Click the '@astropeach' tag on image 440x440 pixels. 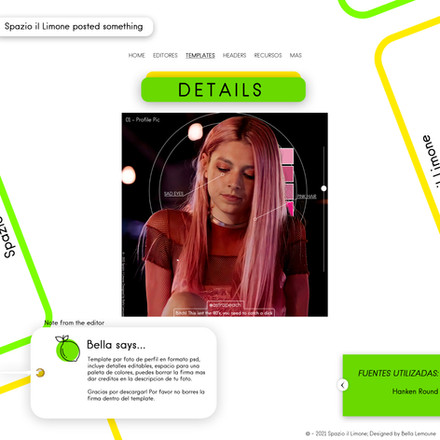225,305
